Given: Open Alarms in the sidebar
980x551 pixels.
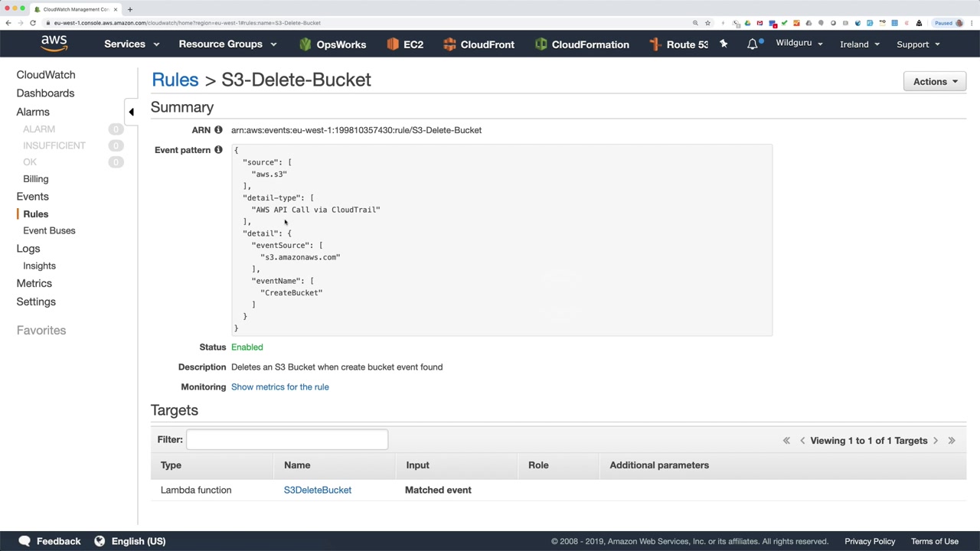Looking at the screenshot, I should click(33, 112).
